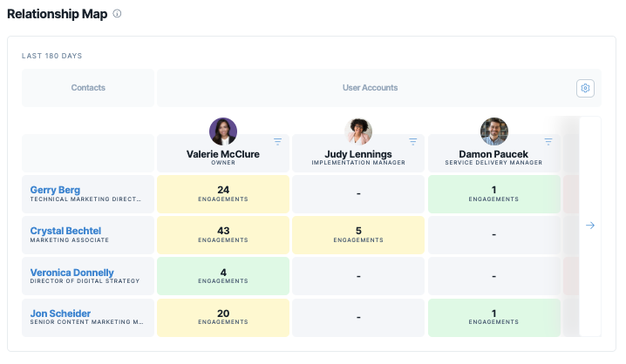Image resolution: width=626 pixels, height=364 pixels.
Task: Open Veronica Donnelly's contact link
Action: (71, 273)
